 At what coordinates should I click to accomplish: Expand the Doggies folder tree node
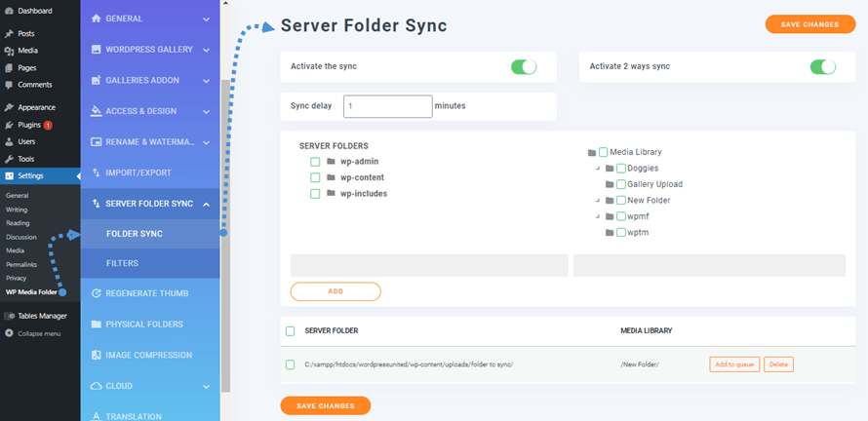point(595,169)
